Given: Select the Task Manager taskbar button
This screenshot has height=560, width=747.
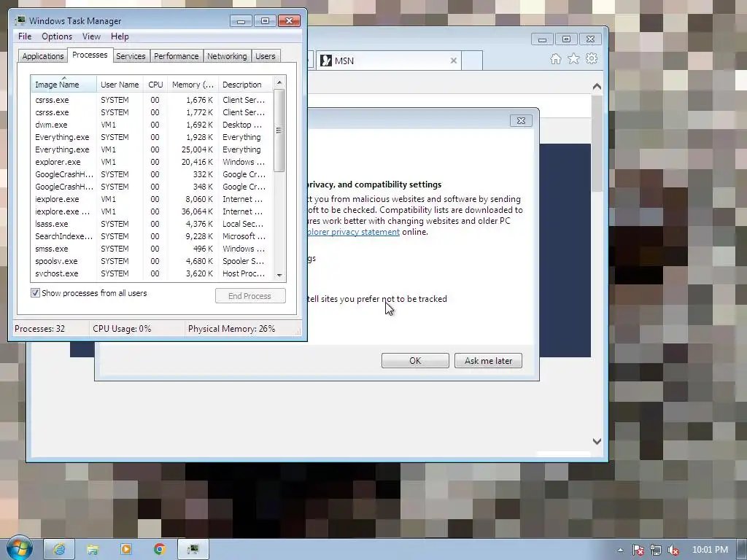Looking at the screenshot, I should 193,549.
